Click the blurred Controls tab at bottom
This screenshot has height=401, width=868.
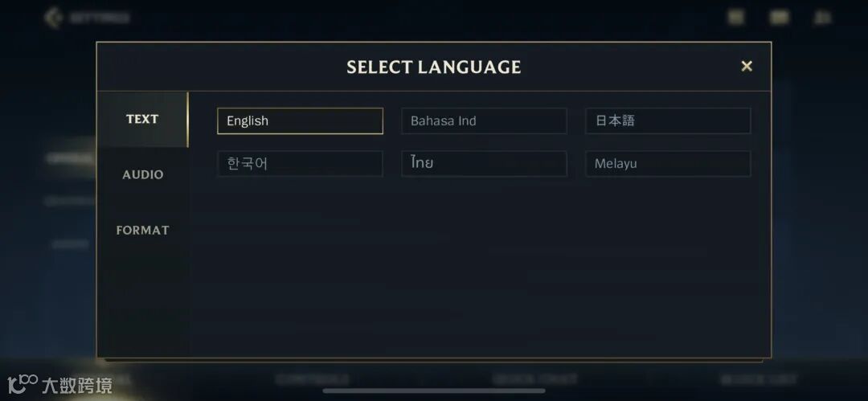pyautogui.click(x=312, y=378)
